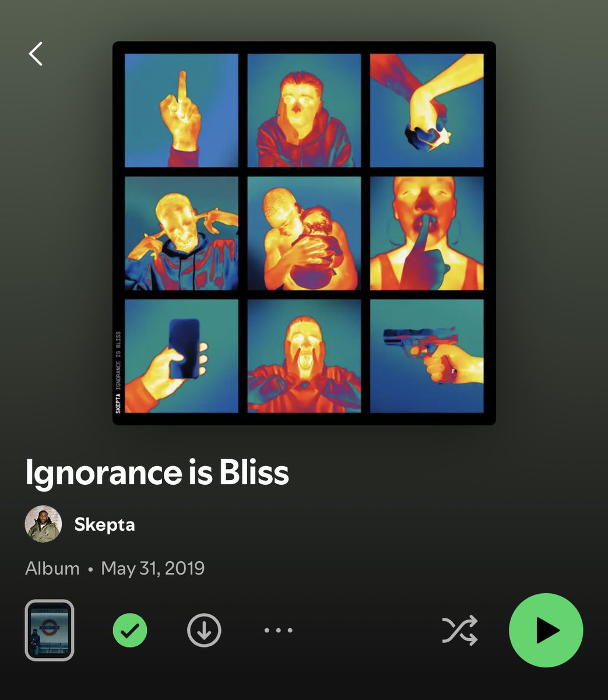Return to the previous screen

(37, 55)
